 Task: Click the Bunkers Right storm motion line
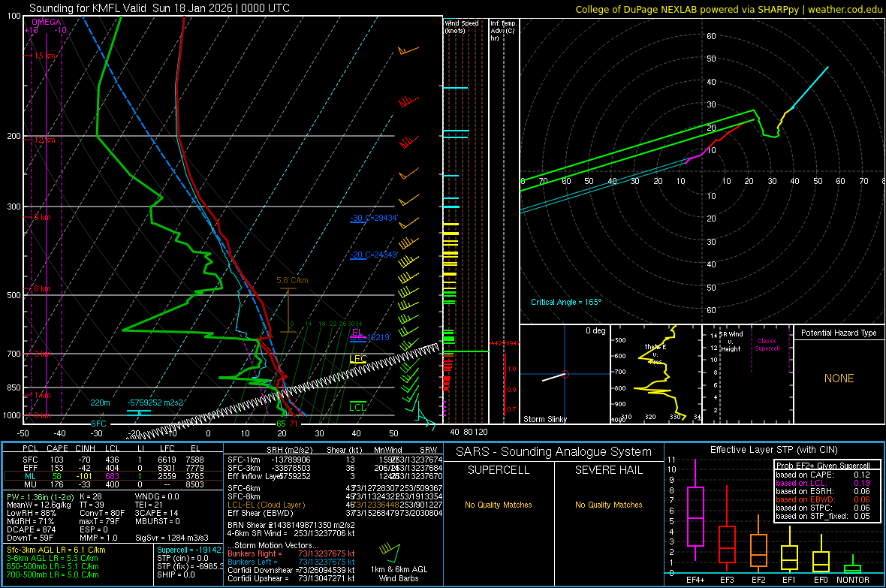click(x=291, y=553)
